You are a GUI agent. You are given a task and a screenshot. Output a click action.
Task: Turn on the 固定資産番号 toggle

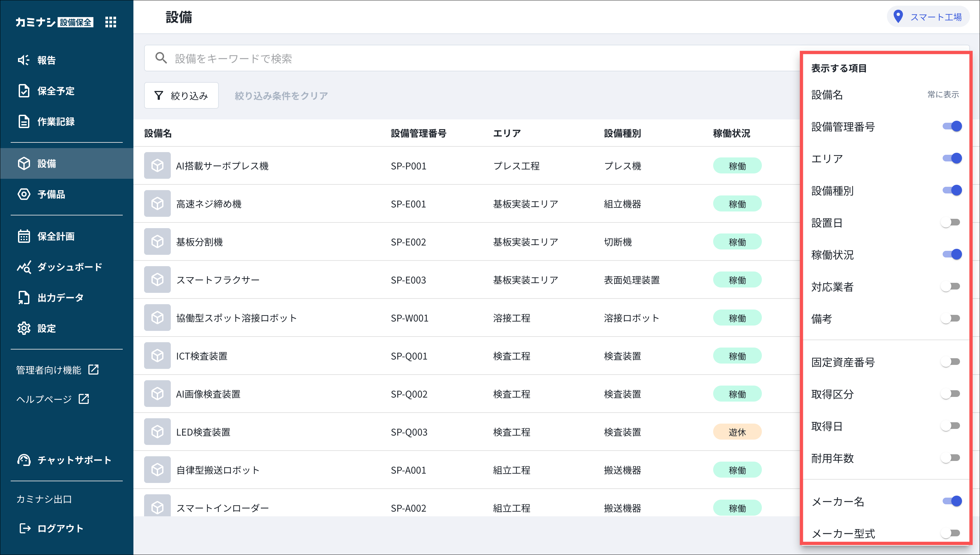[x=950, y=362]
